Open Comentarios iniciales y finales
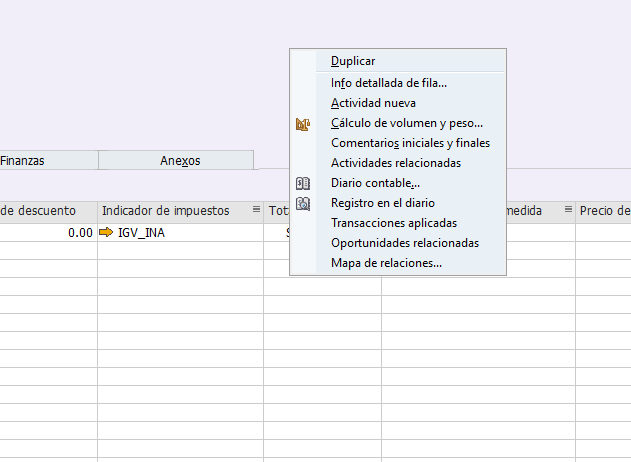 (410, 143)
